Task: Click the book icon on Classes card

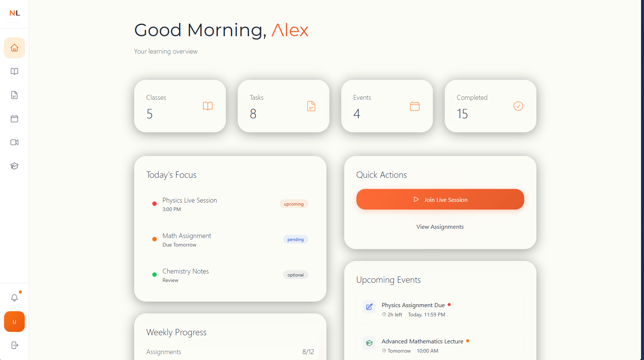Action: 208,106
